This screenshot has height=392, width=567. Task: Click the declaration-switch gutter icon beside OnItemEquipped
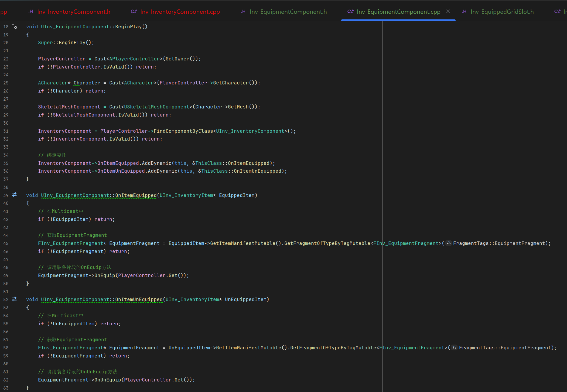tap(15, 195)
